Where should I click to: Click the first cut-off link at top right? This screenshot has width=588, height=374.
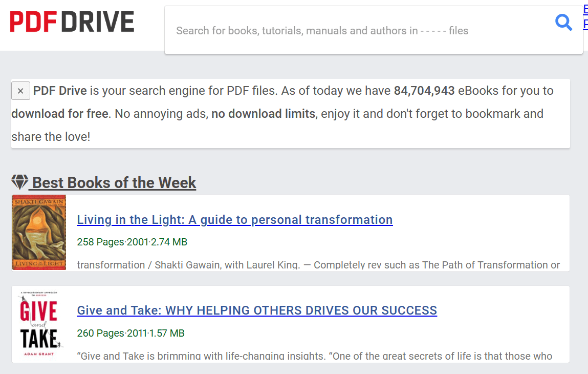(585, 9)
